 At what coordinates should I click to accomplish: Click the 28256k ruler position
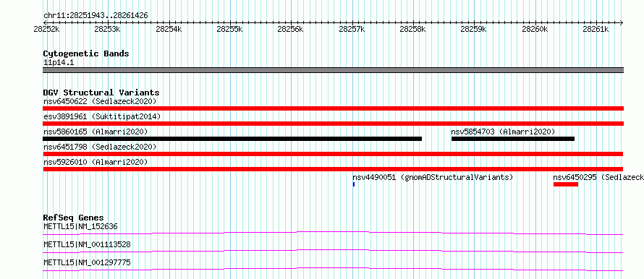(x=290, y=29)
